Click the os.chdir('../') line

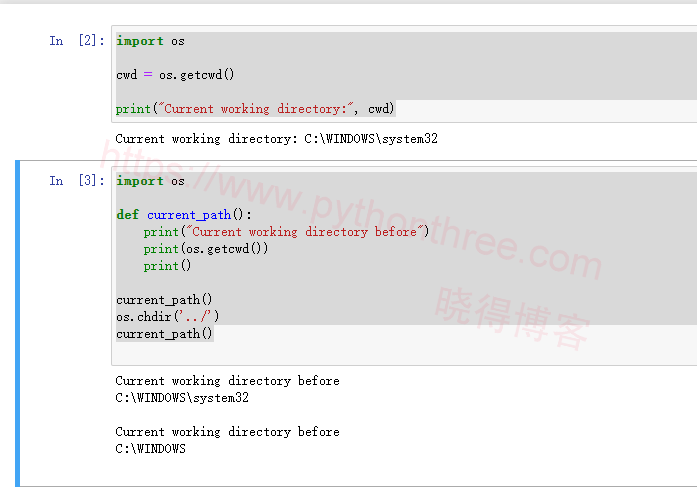point(167,317)
